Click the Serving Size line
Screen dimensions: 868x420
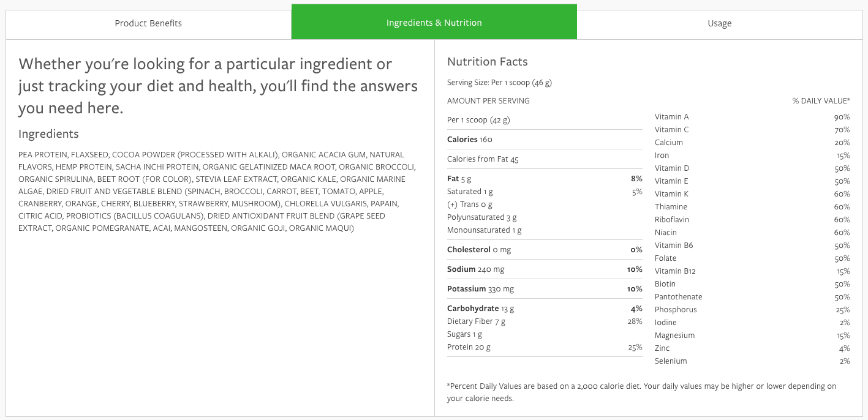point(499,83)
